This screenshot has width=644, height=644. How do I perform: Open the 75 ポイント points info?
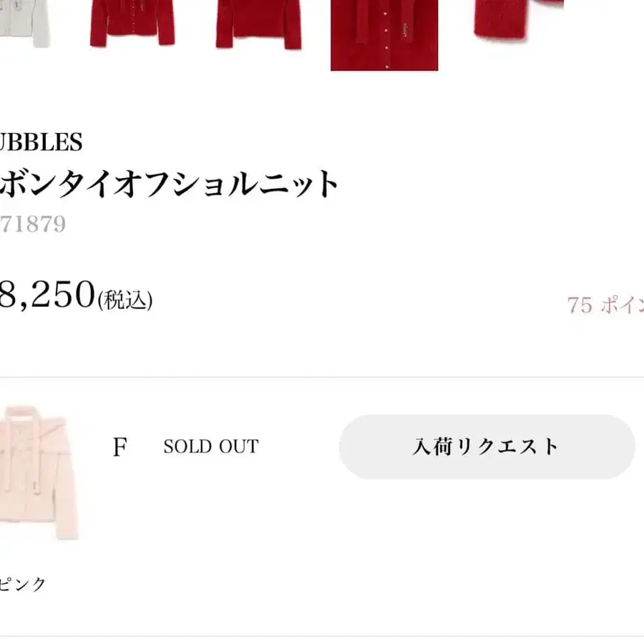605,305
